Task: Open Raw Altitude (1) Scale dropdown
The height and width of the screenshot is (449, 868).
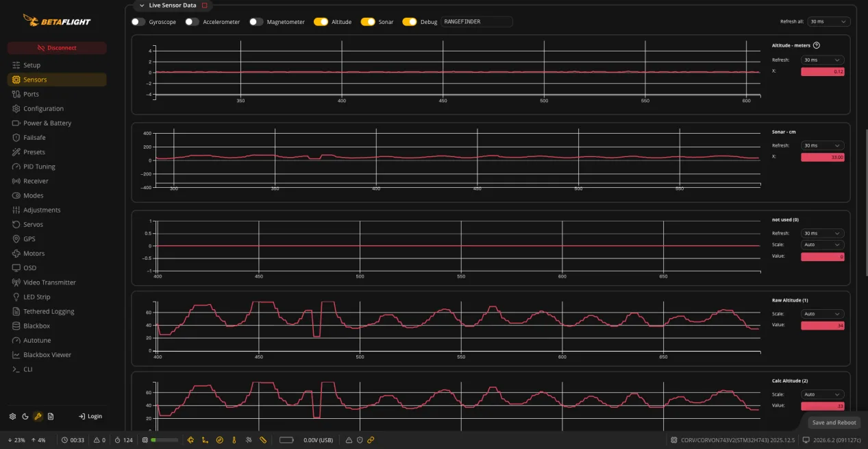Action: pos(823,314)
